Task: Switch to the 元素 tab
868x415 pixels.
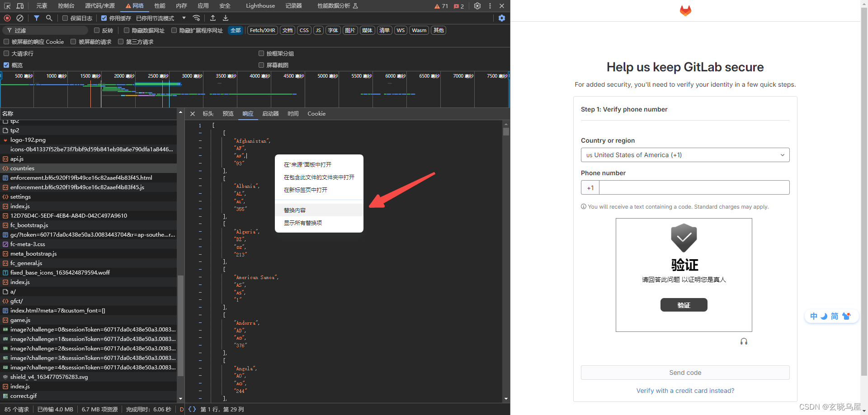Action: click(42, 6)
